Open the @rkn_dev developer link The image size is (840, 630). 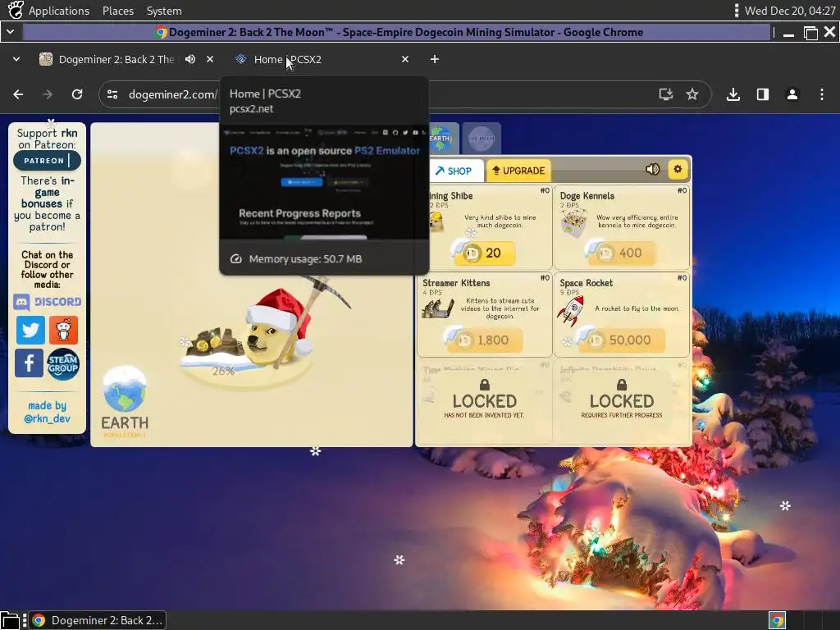(x=47, y=418)
